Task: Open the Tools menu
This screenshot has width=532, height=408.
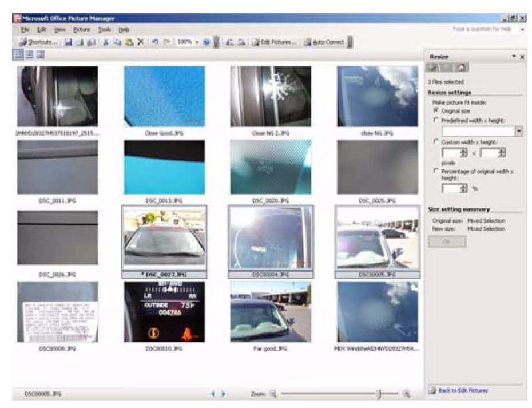Action: tap(104, 29)
